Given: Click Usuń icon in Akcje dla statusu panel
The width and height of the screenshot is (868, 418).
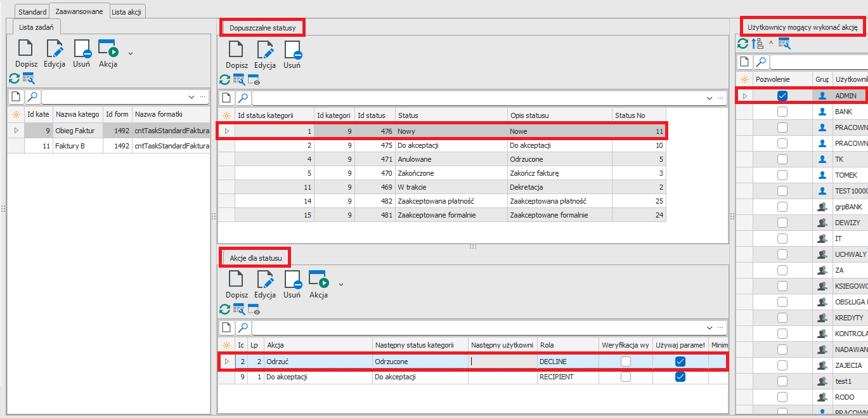Looking at the screenshot, I should [292, 280].
